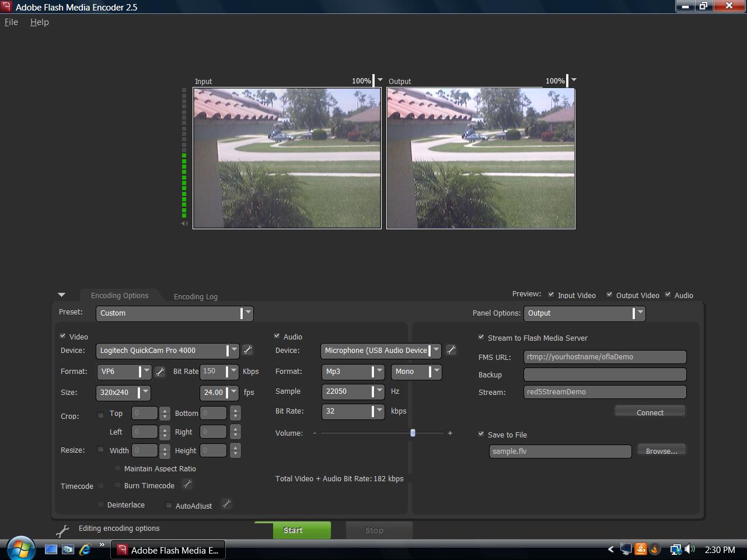Open the Size 320x240 dropdown
Screen dimensions: 747x560
pos(123,393)
